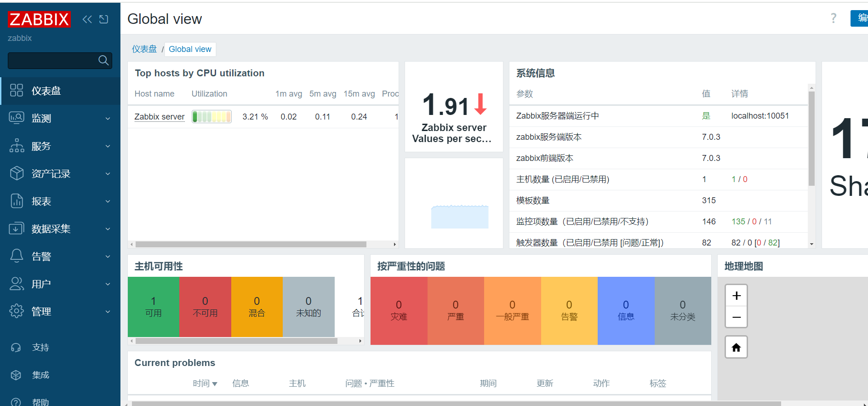
Task: Click the ZABBIX logo
Action: pos(39,19)
